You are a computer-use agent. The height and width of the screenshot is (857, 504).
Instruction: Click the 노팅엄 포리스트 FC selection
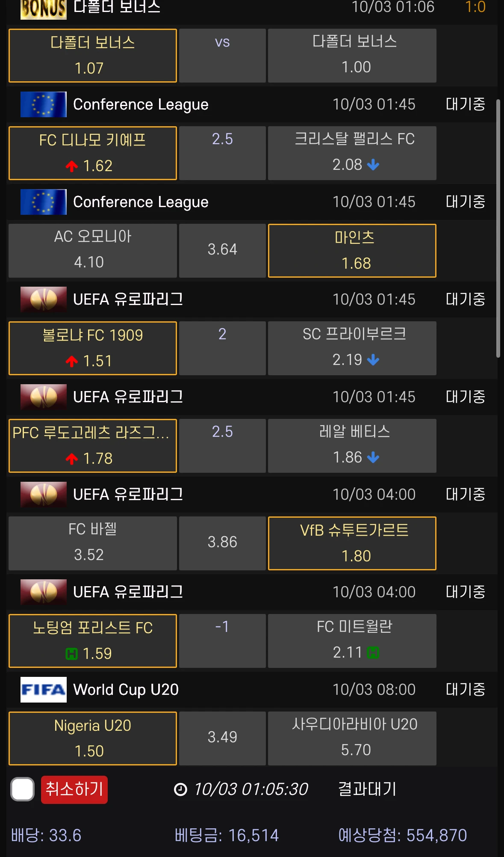(92, 641)
